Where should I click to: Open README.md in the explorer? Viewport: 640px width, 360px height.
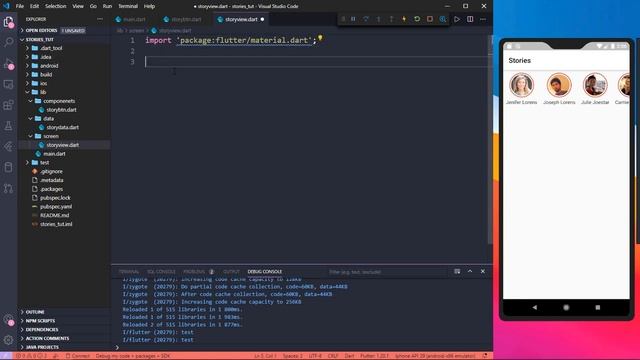(x=54, y=215)
